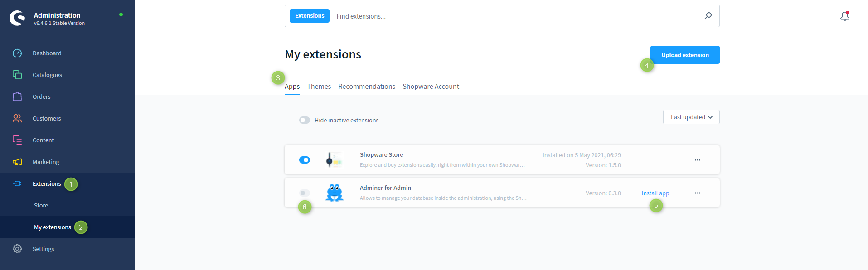The width and height of the screenshot is (868, 270).
Task: Open Settings via the gear icon
Action: pos(17,249)
